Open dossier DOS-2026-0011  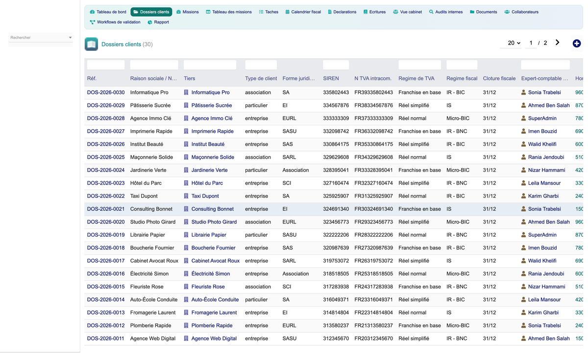(x=106, y=339)
